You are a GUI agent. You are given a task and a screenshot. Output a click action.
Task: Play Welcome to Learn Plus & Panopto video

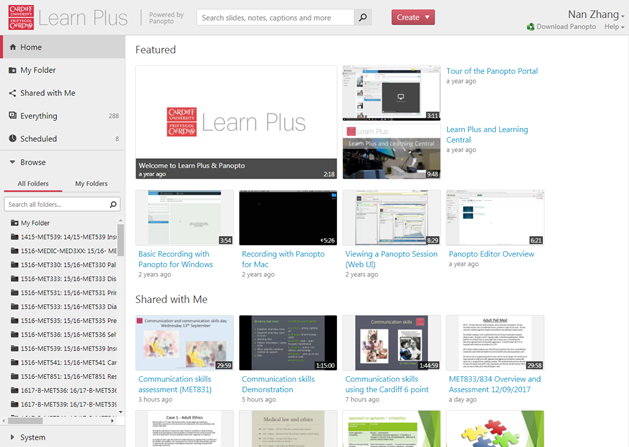pyautogui.click(x=236, y=122)
